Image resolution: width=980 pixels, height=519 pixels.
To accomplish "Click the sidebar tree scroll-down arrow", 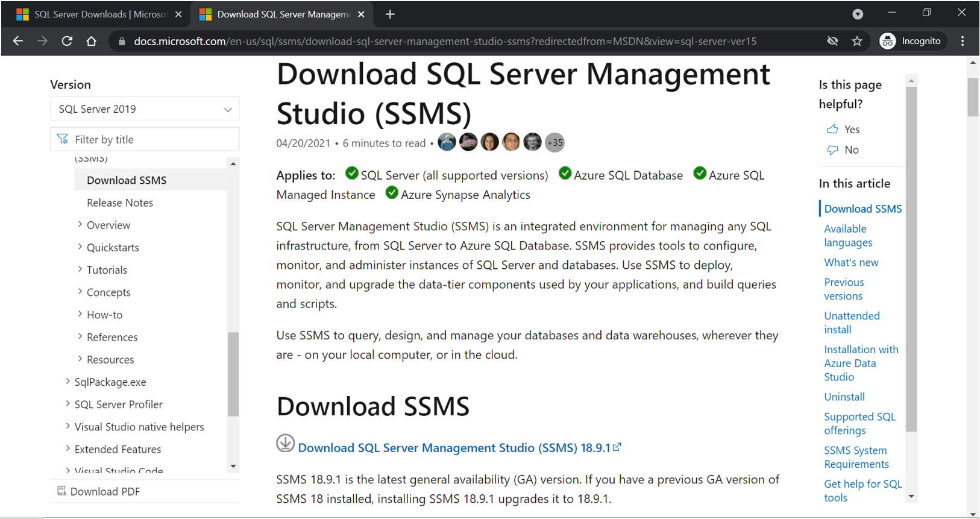I will point(233,467).
